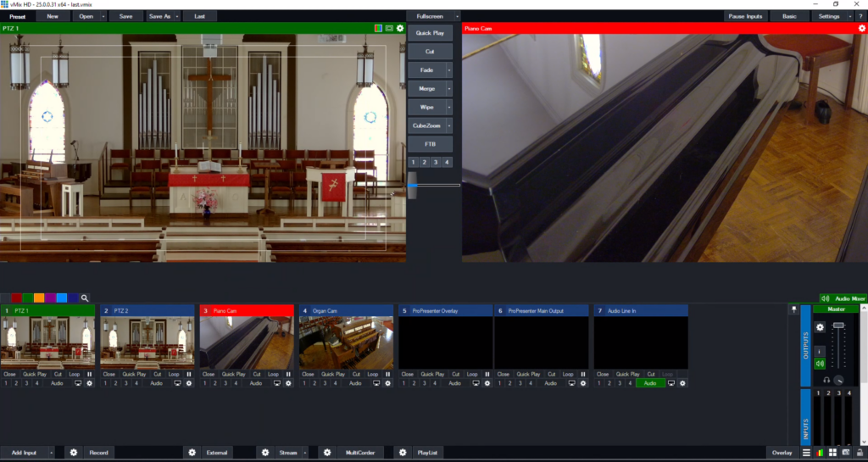Select the orange color filter swatch
868x462 pixels.
tap(39, 298)
